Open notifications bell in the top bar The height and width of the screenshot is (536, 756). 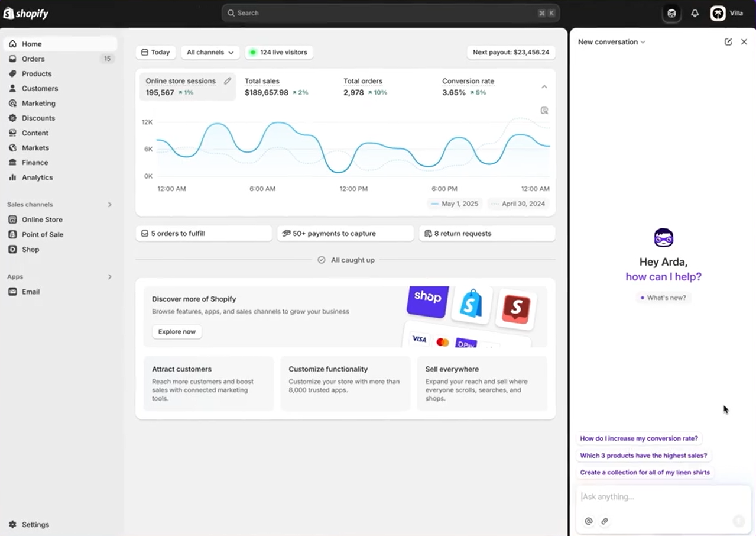click(x=695, y=12)
